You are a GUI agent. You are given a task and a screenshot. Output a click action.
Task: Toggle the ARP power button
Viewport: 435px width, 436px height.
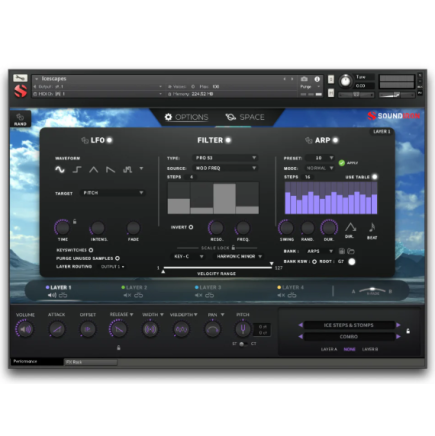click(335, 140)
